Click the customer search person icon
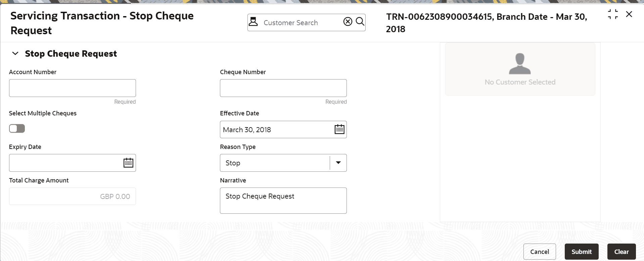 coord(253,22)
